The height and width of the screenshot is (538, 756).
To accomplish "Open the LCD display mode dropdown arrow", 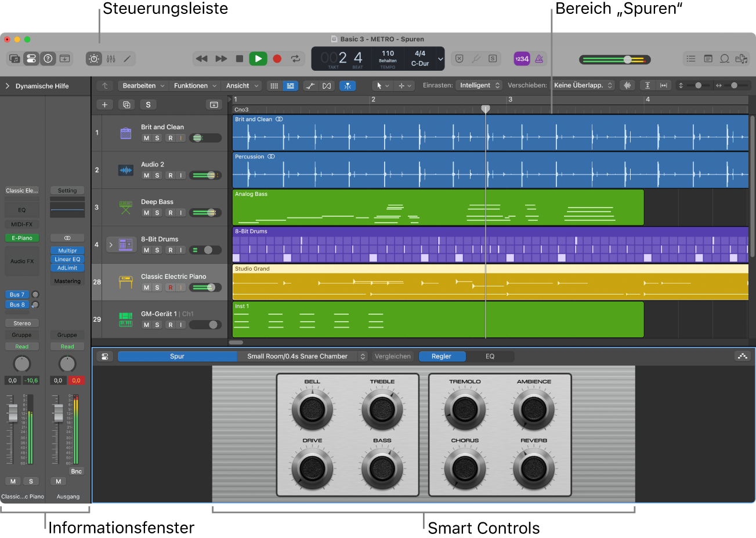I will 440,59.
